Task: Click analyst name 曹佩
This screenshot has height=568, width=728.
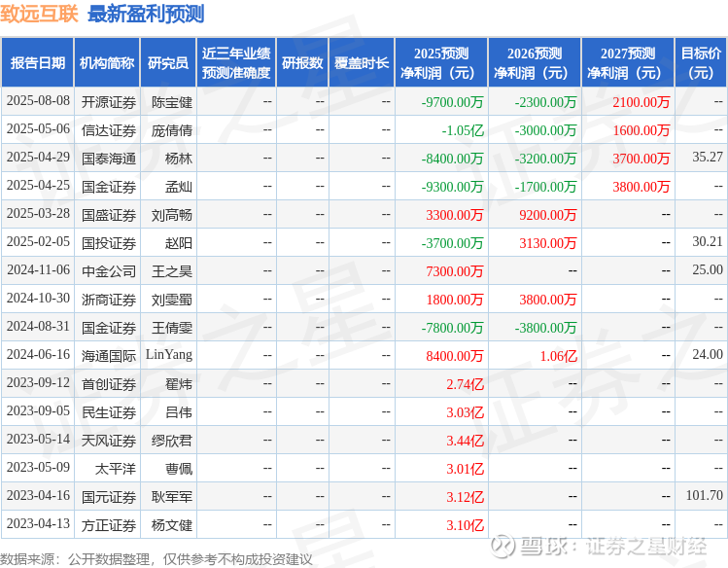Action: click(x=179, y=469)
